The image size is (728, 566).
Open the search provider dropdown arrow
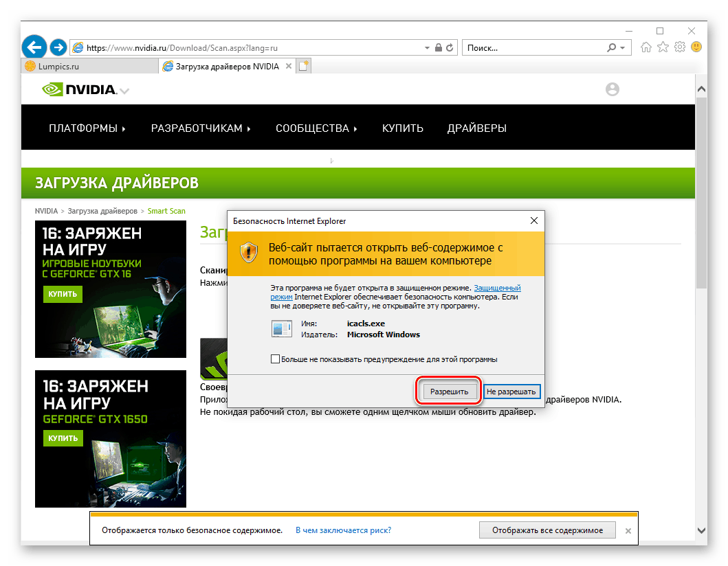click(623, 48)
